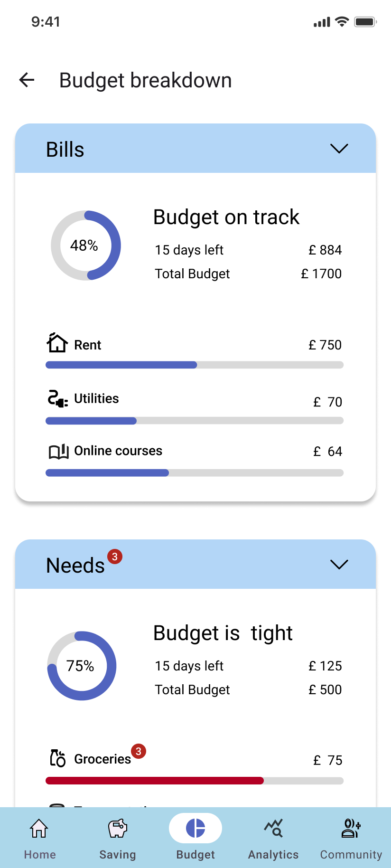This screenshot has width=391, height=868.
Task: Click the Groceries icon
Action: coord(58,758)
